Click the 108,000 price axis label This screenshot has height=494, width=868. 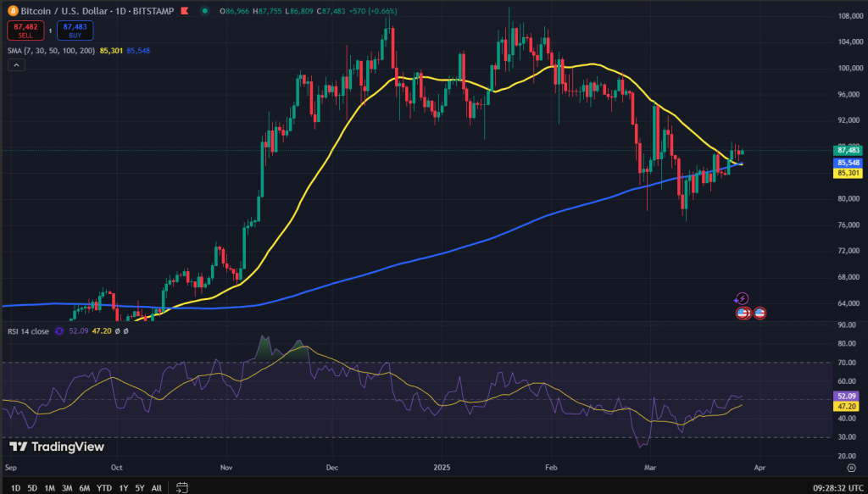click(x=849, y=15)
